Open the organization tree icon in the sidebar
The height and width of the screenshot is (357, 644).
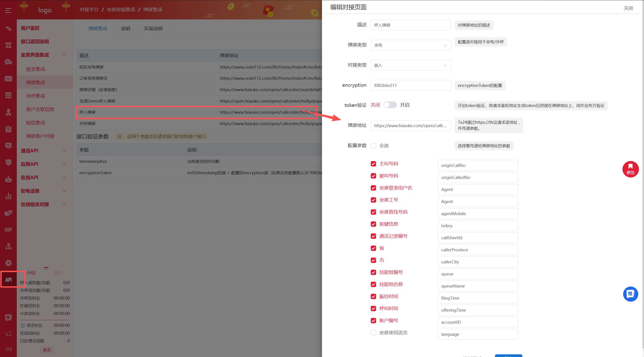pyautogui.click(x=8, y=246)
